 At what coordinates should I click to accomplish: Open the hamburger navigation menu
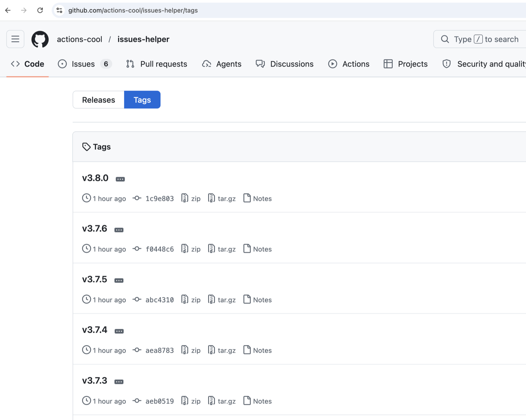click(15, 39)
